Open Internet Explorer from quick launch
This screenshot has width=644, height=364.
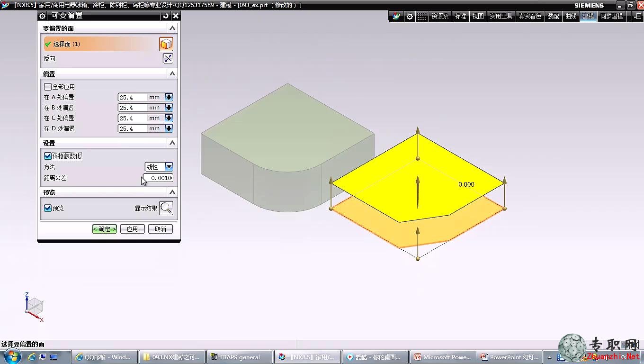(32, 357)
